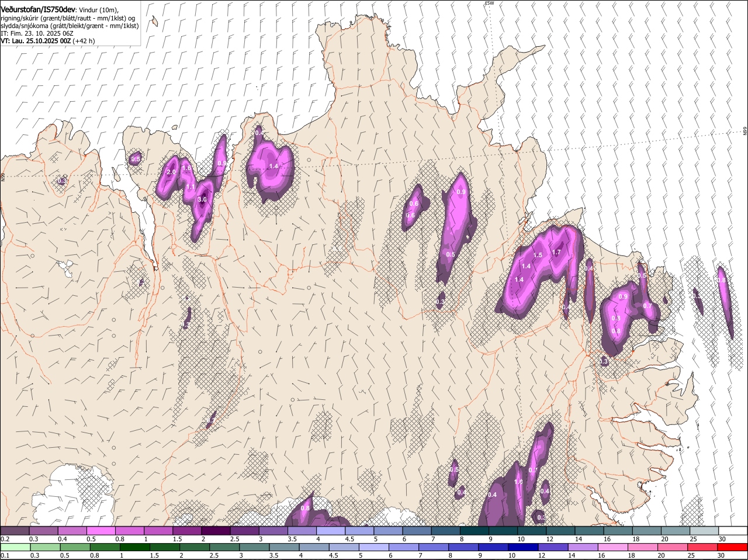Click the red lower legend swatch for 30
748x560 pixels.
click(x=733, y=547)
